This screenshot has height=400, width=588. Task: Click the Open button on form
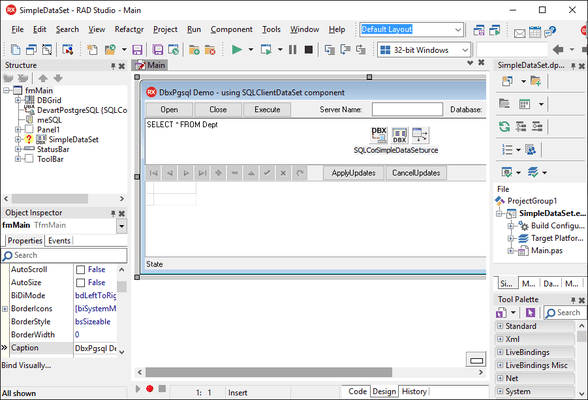[x=169, y=109]
